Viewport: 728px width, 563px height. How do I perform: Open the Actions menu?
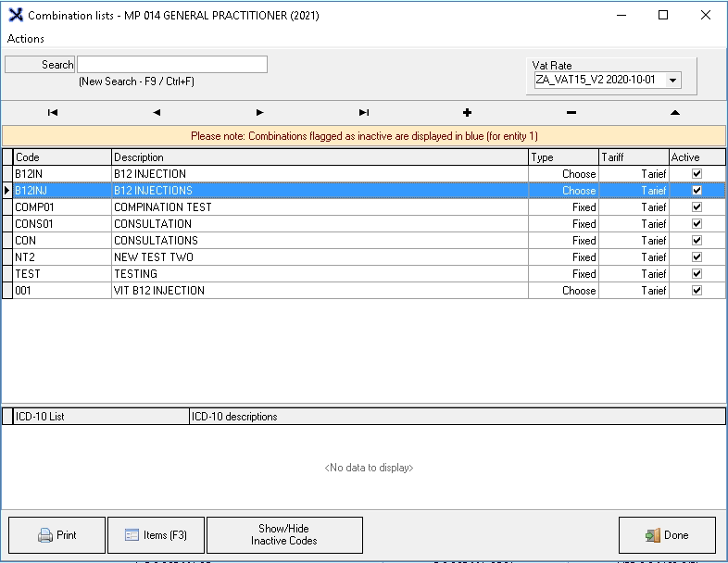coord(26,39)
